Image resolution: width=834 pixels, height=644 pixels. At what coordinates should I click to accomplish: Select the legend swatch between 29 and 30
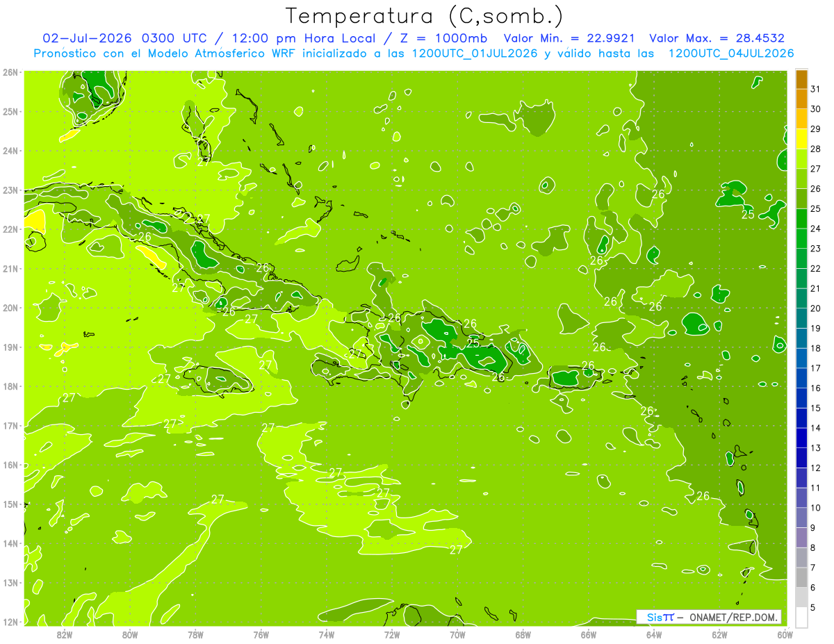(x=801, y=119)
